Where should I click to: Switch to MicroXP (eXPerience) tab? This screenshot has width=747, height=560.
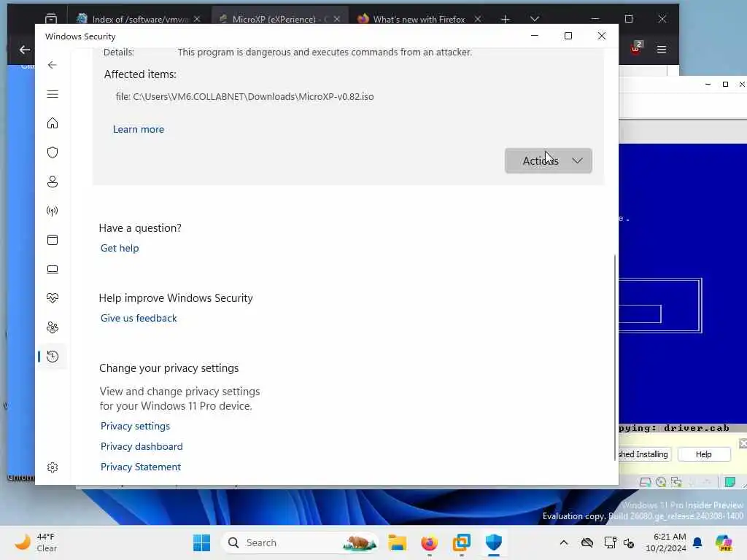tap(279, 19)
